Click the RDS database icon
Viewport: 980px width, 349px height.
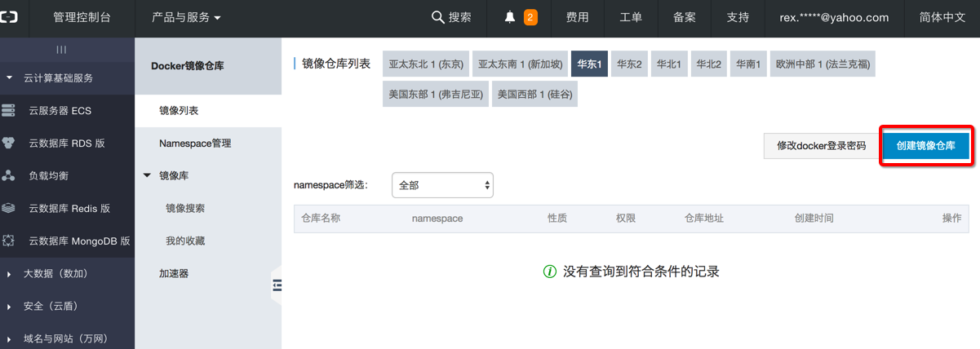[9, 143]
